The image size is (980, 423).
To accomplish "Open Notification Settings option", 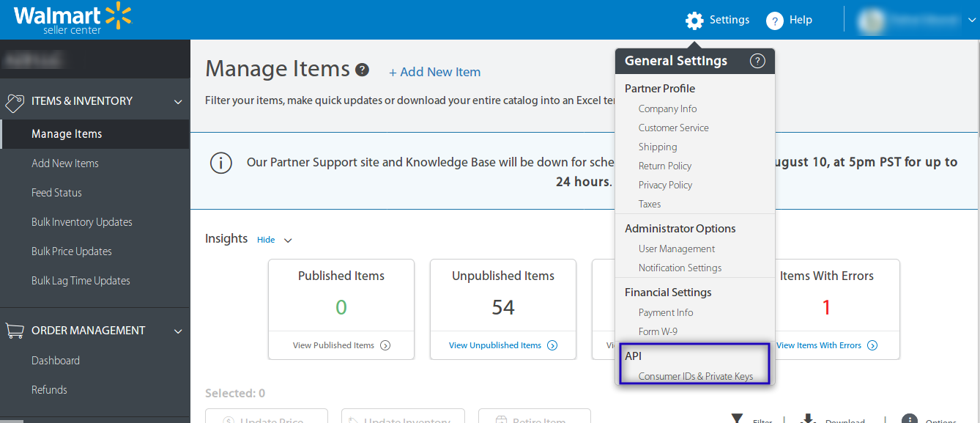I will click(680, 268).
